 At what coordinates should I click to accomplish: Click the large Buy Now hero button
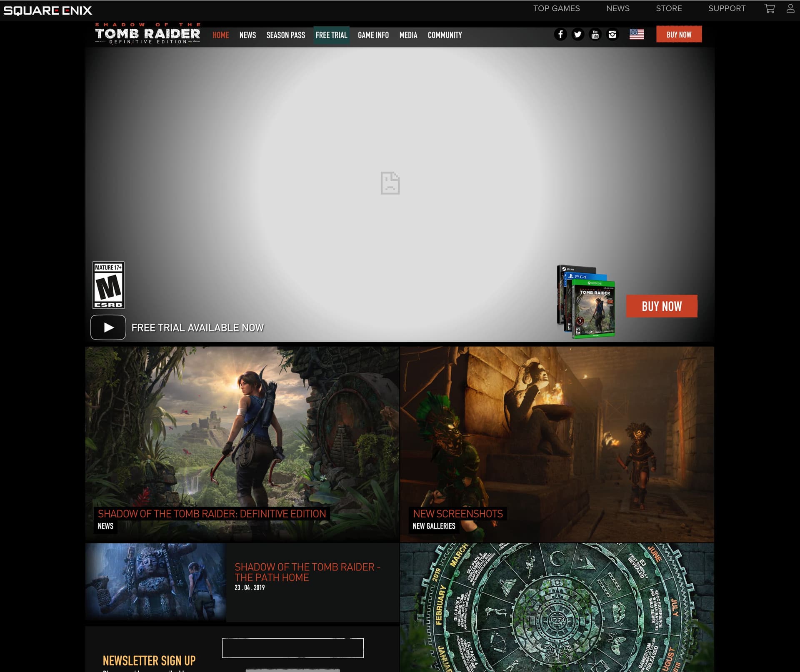[662, 306]
